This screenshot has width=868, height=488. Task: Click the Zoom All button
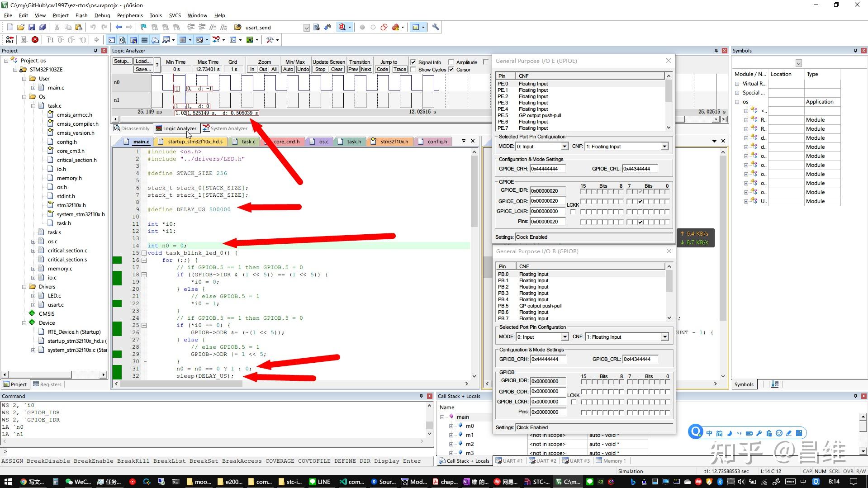point(274,70)
